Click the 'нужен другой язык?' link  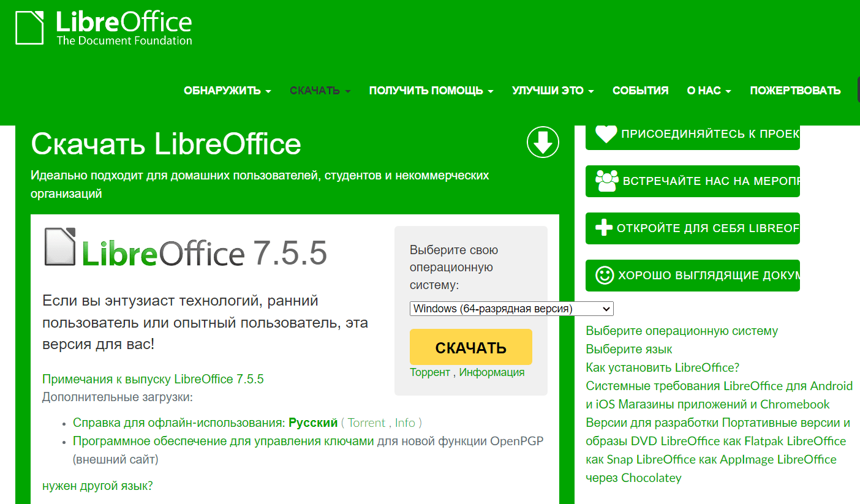coord(97,486)
